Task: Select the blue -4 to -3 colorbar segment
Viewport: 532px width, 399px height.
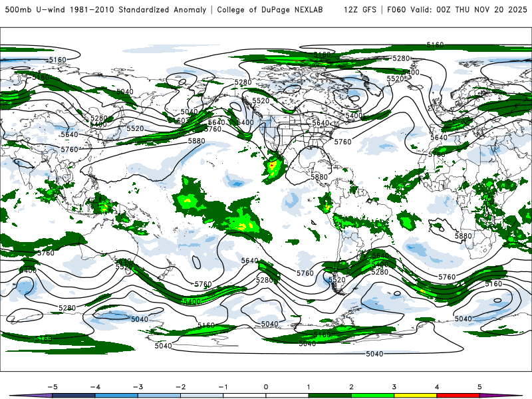Action: (x=116, y=396)
